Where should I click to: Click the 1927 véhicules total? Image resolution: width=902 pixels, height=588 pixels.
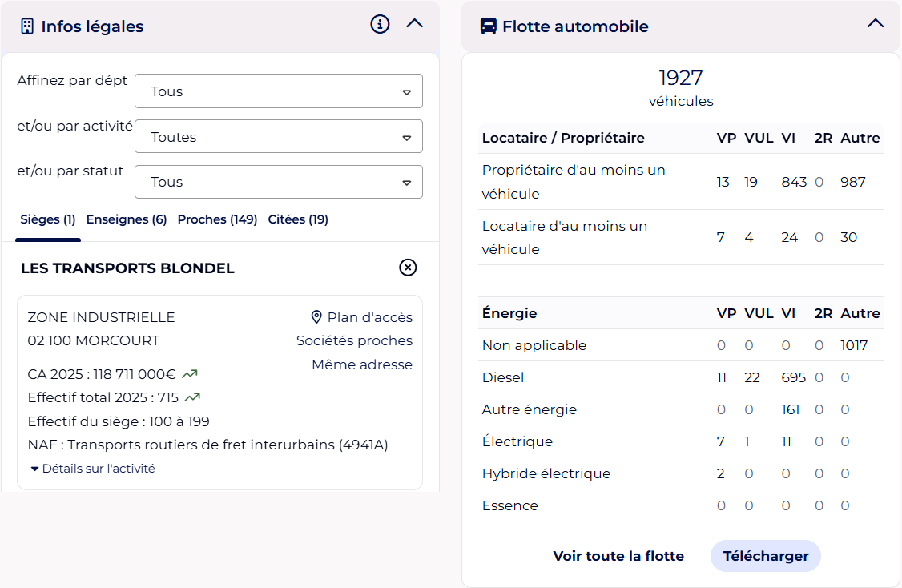tap(681, 87)
